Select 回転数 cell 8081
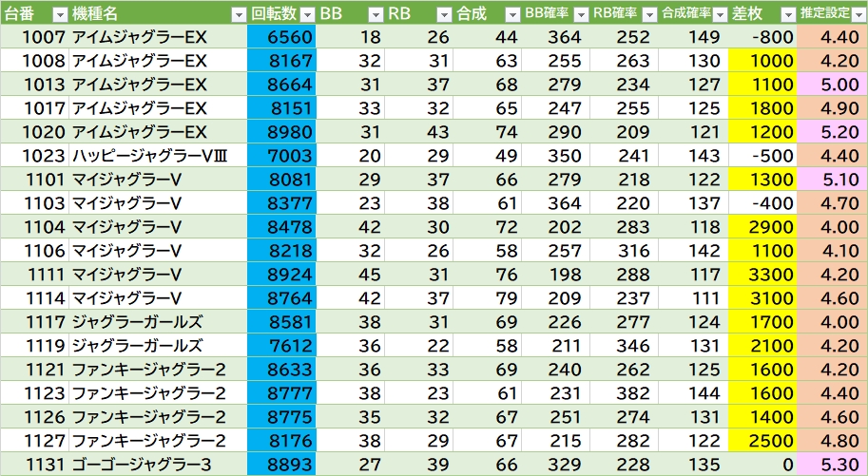868x476 pixels. coord(281,180)
